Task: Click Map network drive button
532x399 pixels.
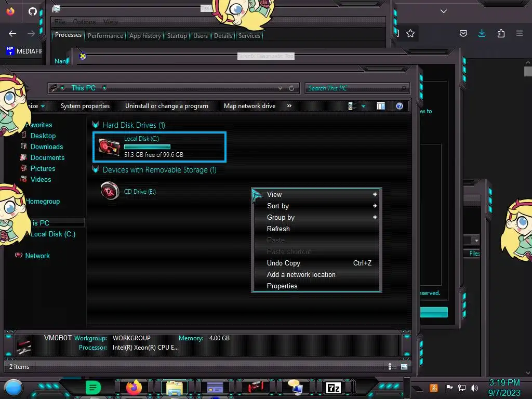Action: pos(250,106)
